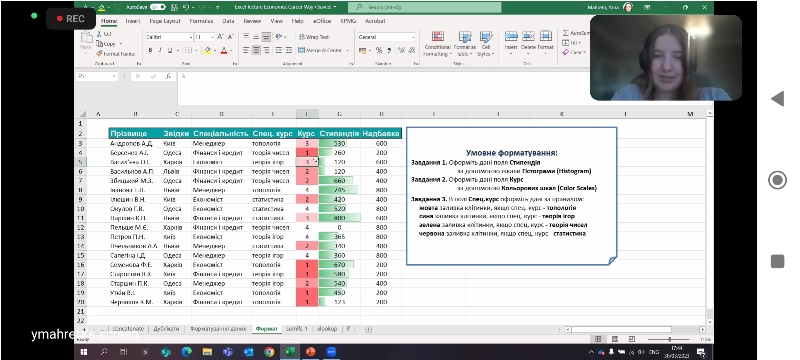800x360 pixels.
Task: Adjust the zoom slider in status bar
Action: 669,339
